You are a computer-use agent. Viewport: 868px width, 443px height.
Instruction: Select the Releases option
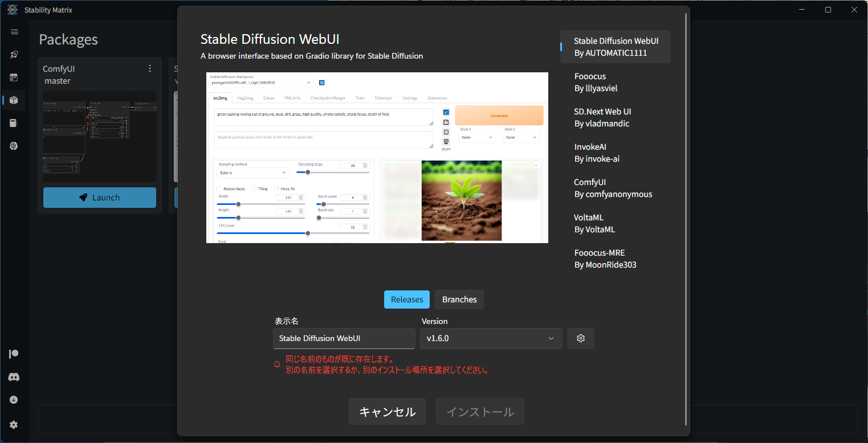(407, 300)
